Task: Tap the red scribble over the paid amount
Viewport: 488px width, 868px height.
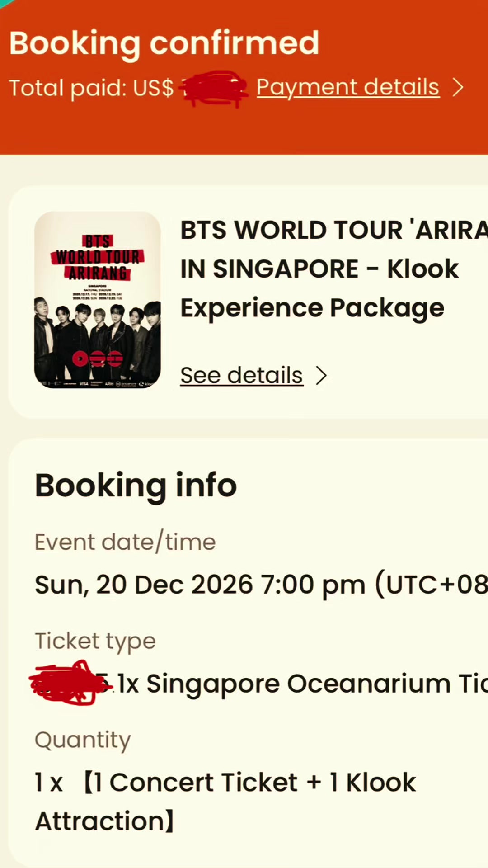Action: (214, 88)
